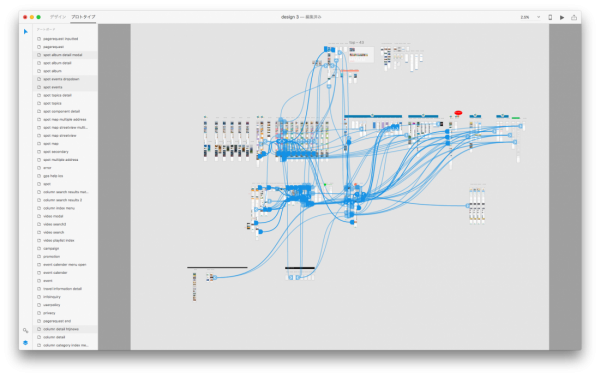
Task: Open the Assets panel icon
Action: point(26,330)
